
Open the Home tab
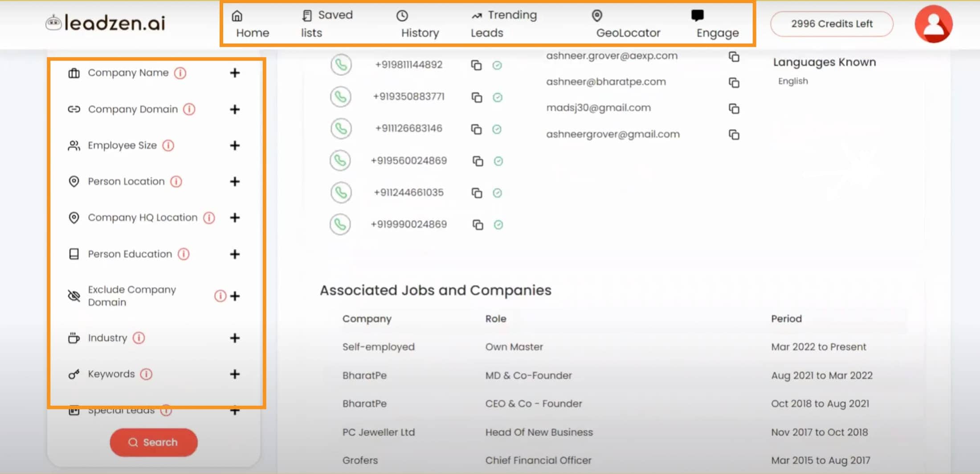pos(251,24)
